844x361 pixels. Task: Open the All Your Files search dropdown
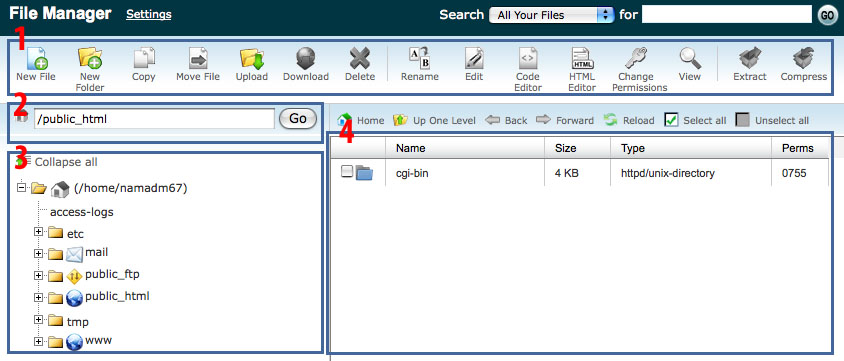coord(552,15)
